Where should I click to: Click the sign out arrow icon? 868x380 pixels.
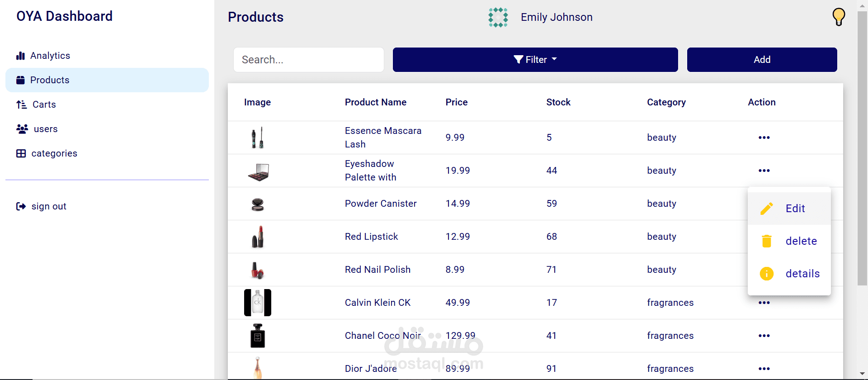pyautogui.click(x=21, y=206)
